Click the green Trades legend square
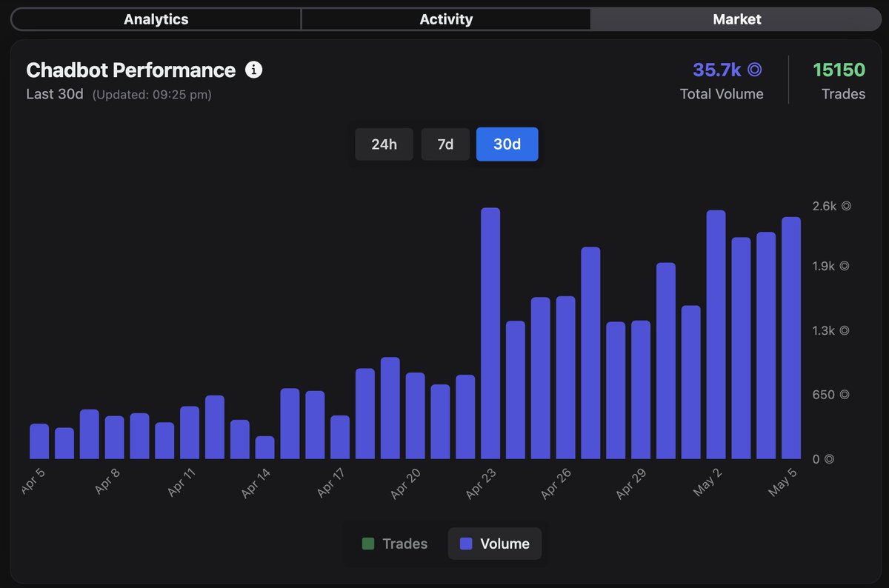Viewport: 889px width, 588px height. [x=367, y=544]
